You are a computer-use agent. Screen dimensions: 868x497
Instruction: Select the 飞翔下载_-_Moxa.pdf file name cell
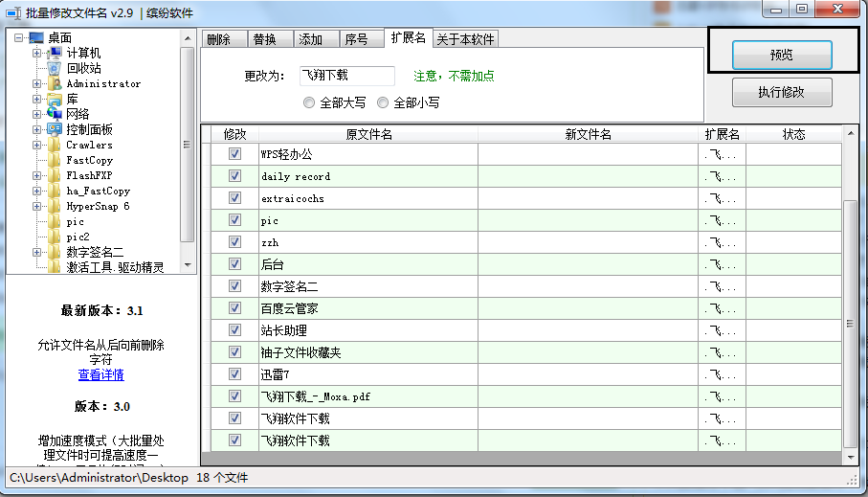(x=368, y=396)
